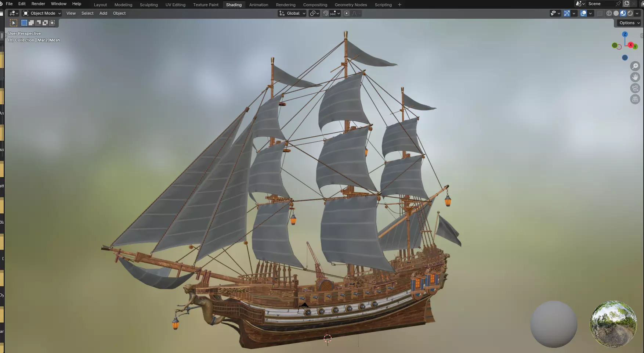The image size is (644, 353).
Task: Set selection mode to new selection
Action: 24,23
